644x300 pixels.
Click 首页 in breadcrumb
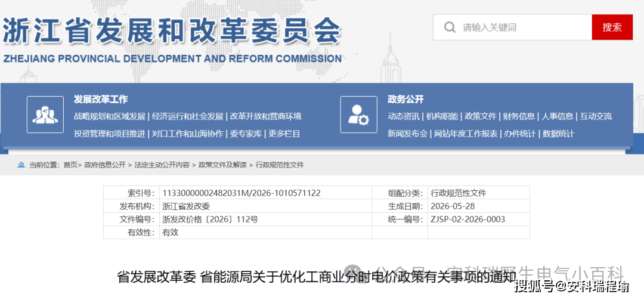[70, 165]
